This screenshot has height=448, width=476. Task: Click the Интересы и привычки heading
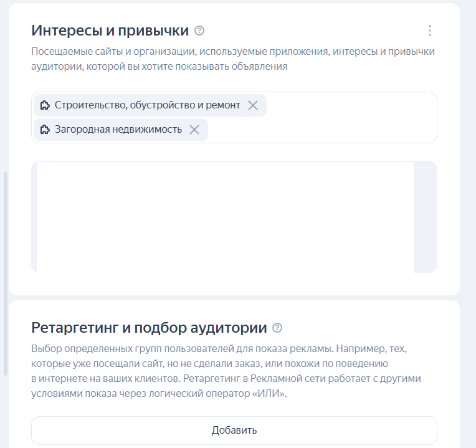click(x=110, y=31)
